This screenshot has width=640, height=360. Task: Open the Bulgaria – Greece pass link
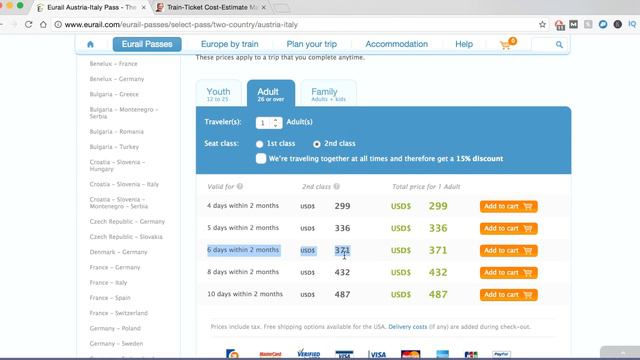(x=114, y=94)
